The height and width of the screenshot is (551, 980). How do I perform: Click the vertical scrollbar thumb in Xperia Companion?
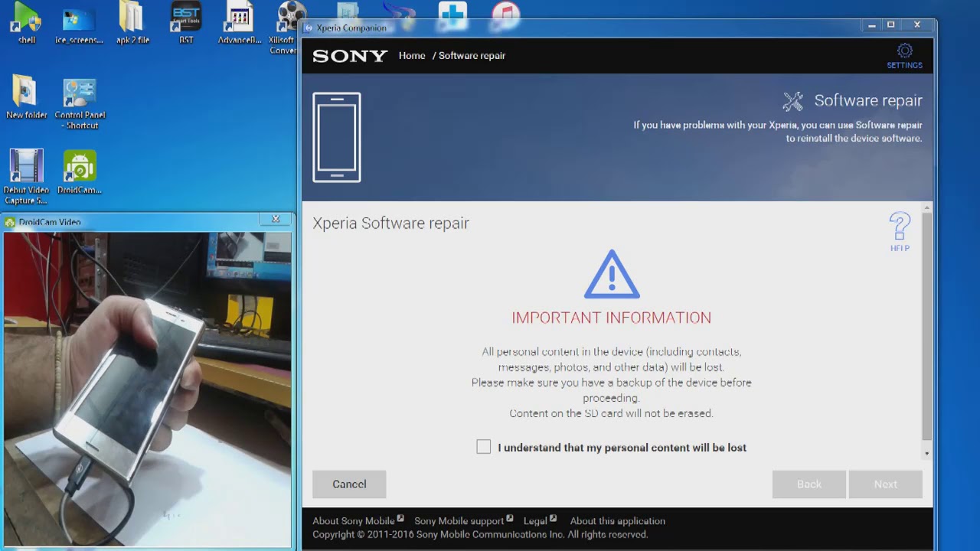[927, 327]
